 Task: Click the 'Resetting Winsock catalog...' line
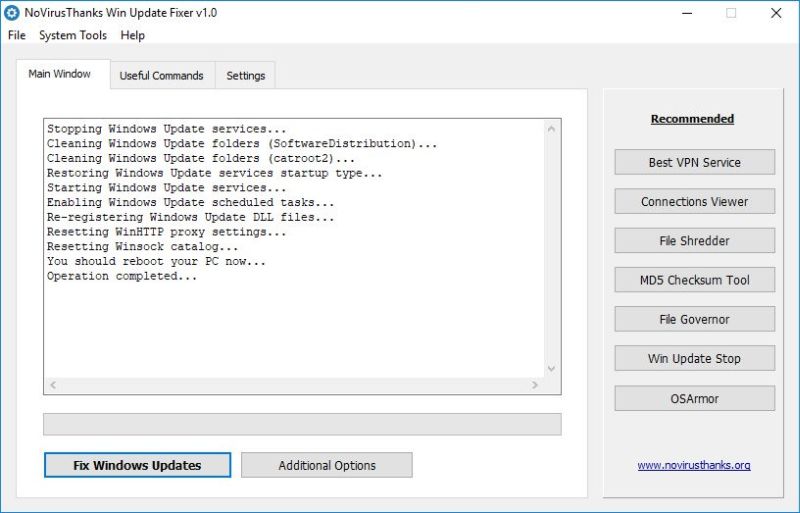[142, 247]
